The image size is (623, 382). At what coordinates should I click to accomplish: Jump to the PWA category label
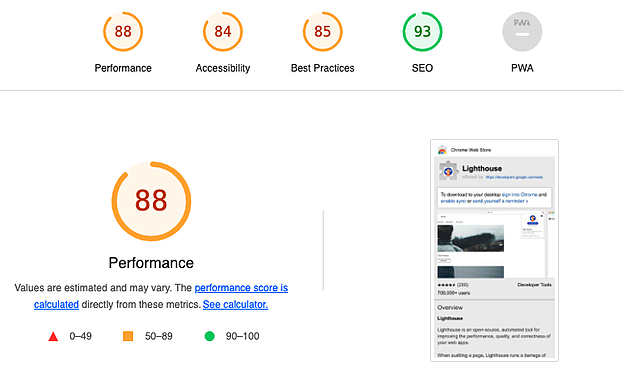tap(522, 68)
